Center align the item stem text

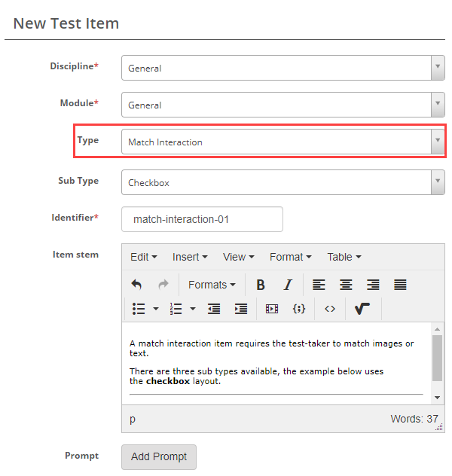(x=346, y=285)
